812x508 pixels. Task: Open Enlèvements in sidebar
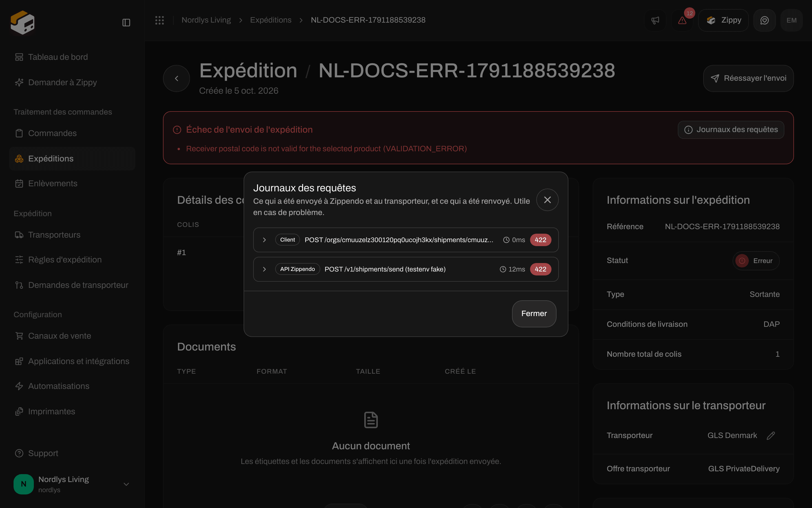[72, 183]
